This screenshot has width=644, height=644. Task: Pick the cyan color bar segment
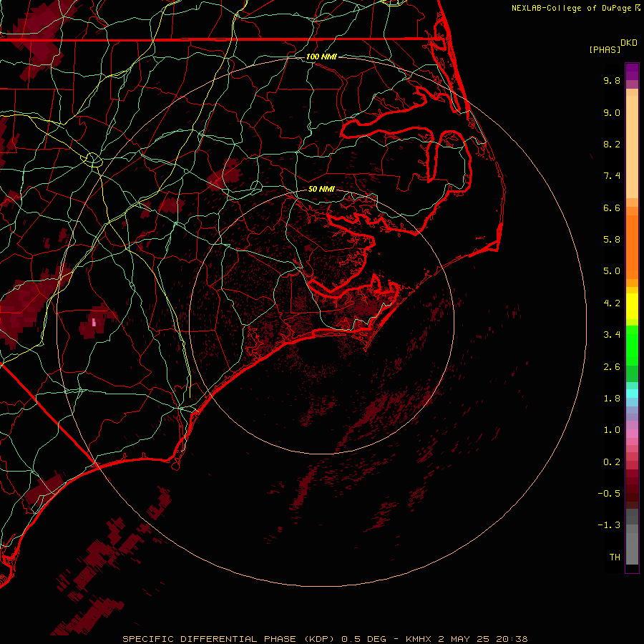coord(632,394)
